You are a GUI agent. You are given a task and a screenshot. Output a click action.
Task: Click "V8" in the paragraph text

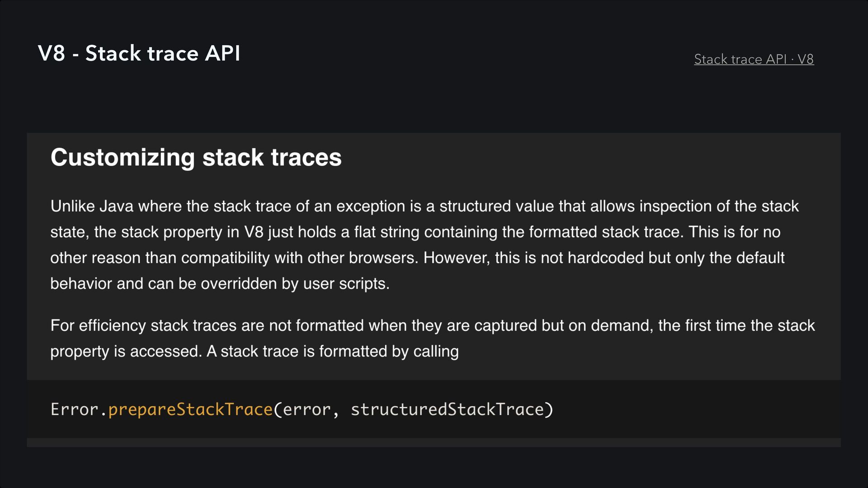point(253,232)
